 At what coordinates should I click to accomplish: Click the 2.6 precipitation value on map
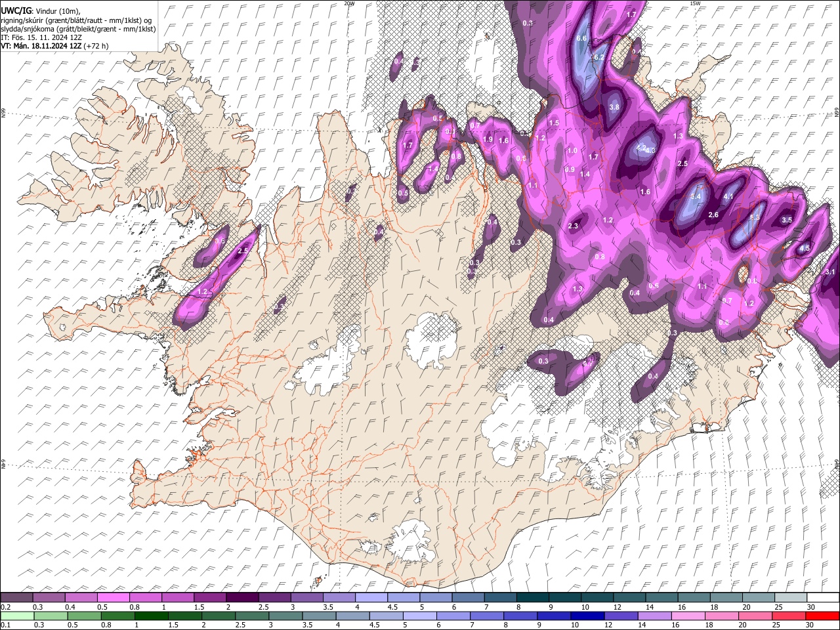pyautogui.click(x=714, y=215)
